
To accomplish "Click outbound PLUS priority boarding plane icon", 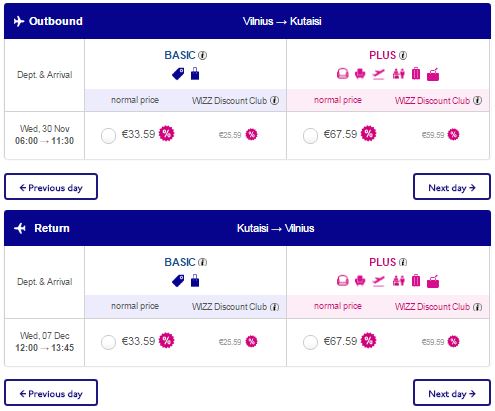I will point(378,74).
